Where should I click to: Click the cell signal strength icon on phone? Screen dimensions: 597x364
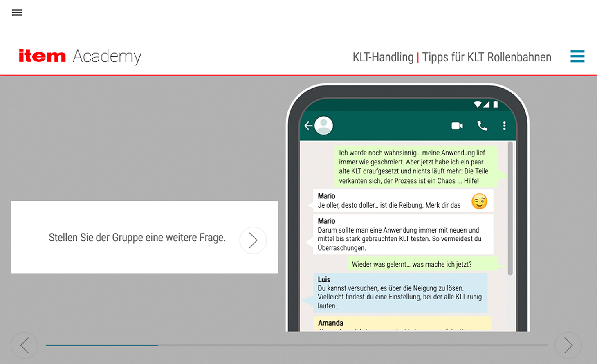tap(487, 104)
